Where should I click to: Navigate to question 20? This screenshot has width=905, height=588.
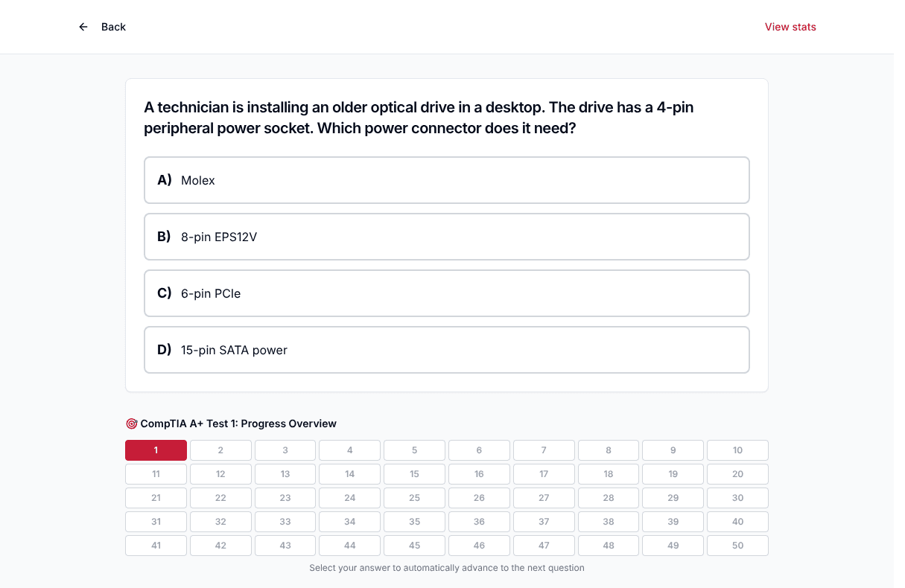(737, 474)
